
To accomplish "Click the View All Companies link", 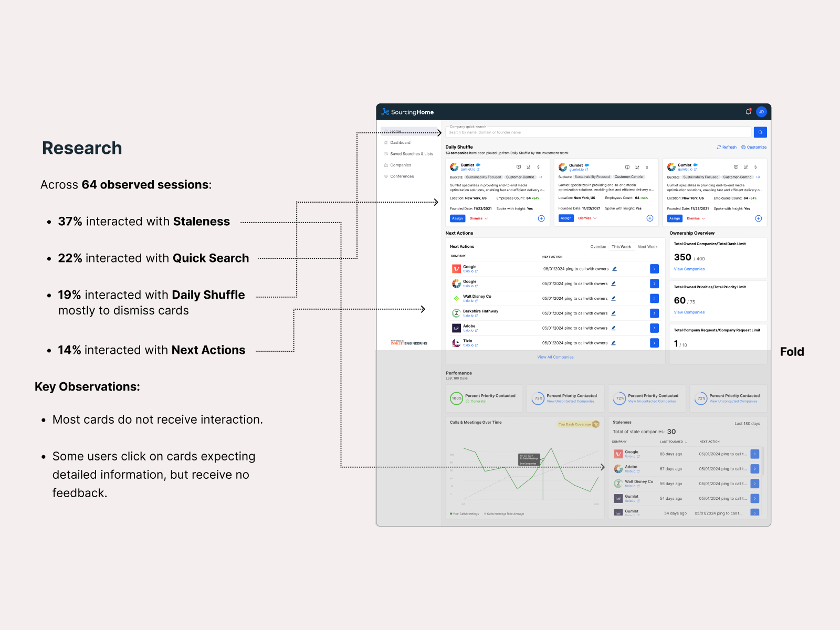I will coord(555,357).
